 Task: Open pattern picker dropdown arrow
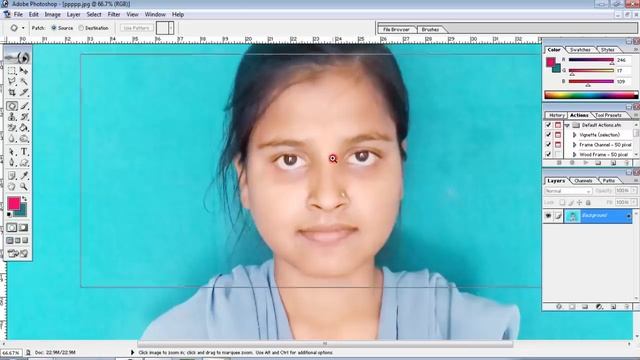(x=171, y=28)
